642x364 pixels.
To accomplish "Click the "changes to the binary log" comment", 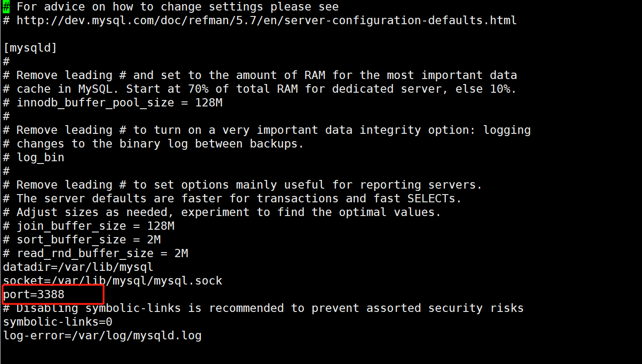I will (x=160, y=144).
